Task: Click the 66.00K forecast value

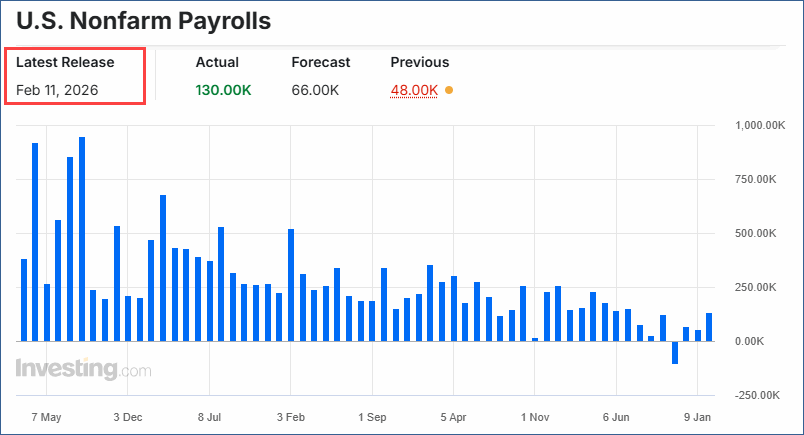Action: [315, 90]
